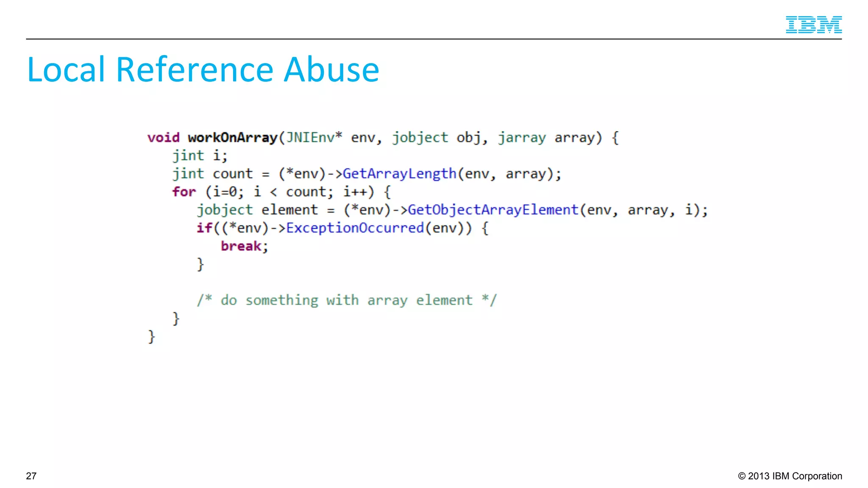The width and height of the screenshot is (868, 488).
Task: Click the 'for (i=0; i < count; i++)' line
Action: [x=281, y=192]
